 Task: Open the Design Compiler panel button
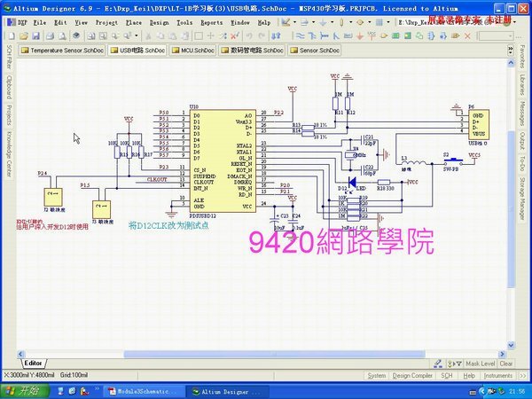point(413,375)
